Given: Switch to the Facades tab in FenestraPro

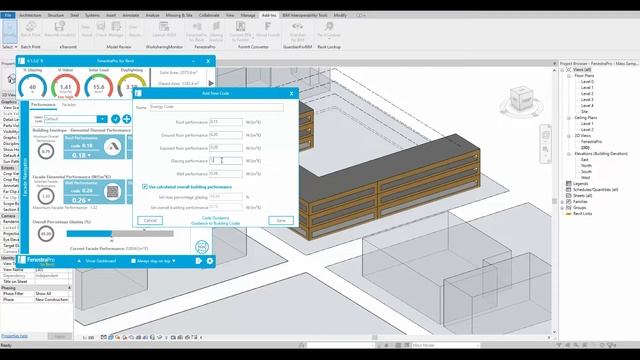Looking at the screenshot, I should 69,105.
